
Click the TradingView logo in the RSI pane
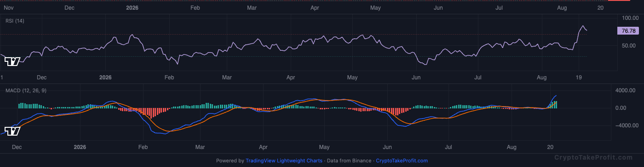(x=12, y=61)
